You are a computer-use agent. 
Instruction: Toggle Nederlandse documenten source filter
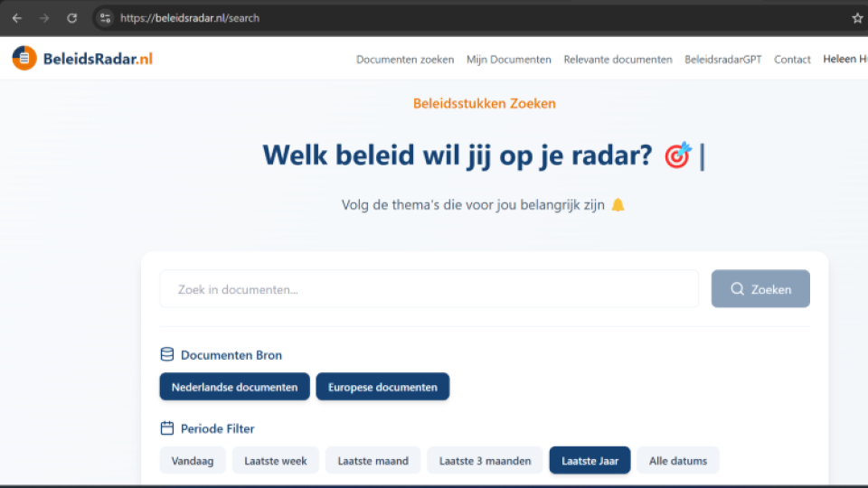[x=234, y=387]
